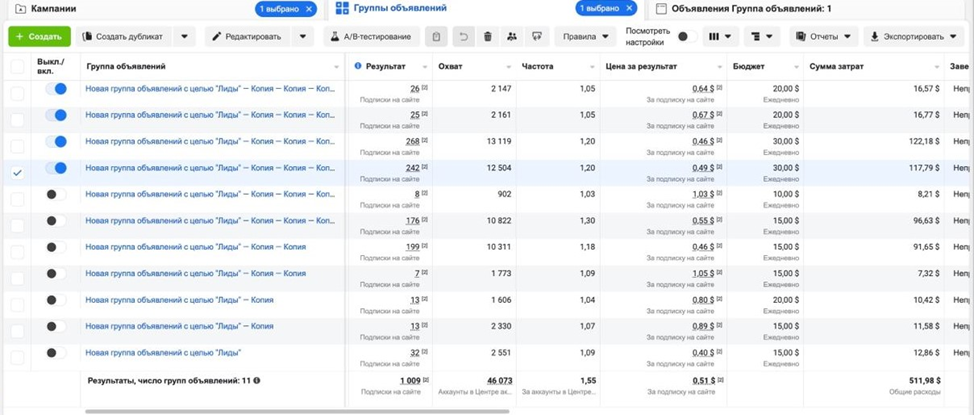The height and width of the screenshot is (415, 974).
Task: Enable the ad set with 199 results
Action: (x=56, y=247)
